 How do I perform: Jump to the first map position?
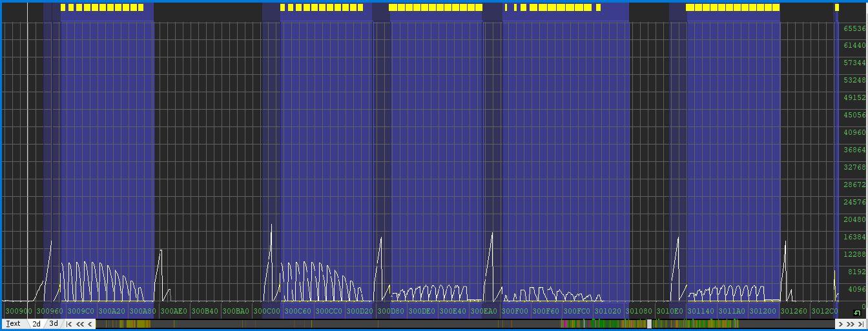point(68,324)
